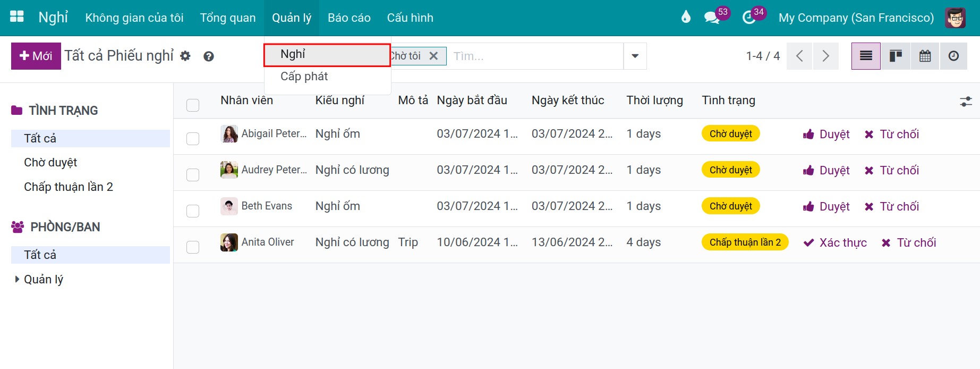Switch to calendar view
The image size is (980, 369).
(925, 56)
